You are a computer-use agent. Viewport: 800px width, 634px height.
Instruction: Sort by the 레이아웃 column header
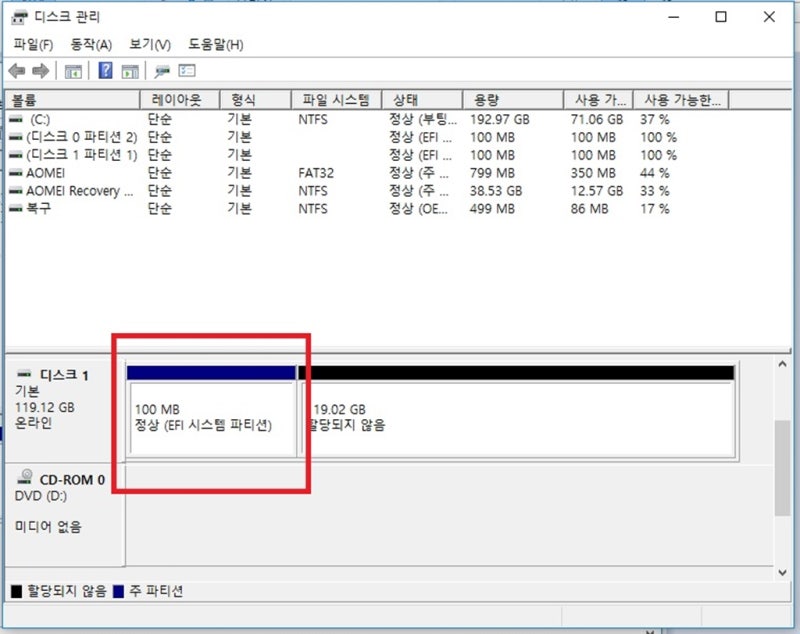click(x=180, y=100)
